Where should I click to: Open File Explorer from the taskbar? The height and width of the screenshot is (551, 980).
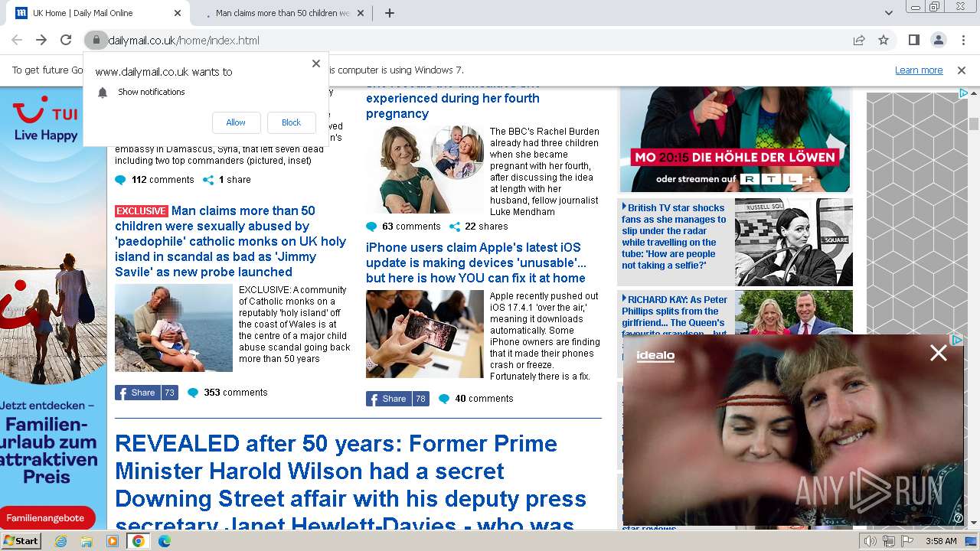pyautogui.click(x=87, y=541)
